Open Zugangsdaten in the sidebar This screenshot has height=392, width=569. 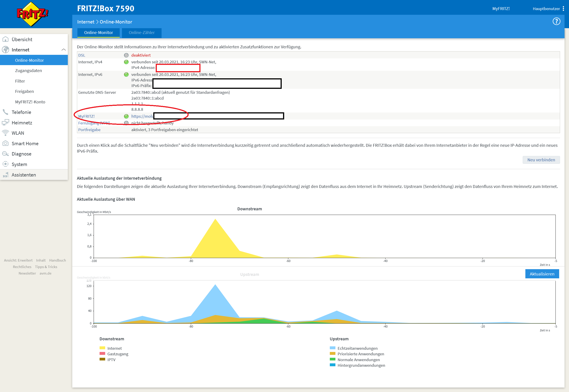[28, 70]
